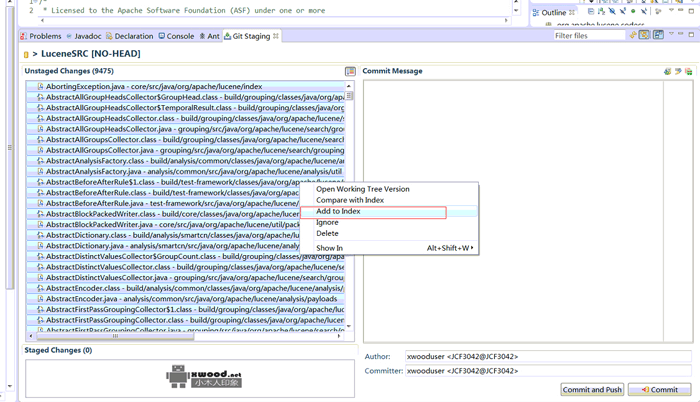Toggle Outline hide non-public members green dot

(x=633, y=11)
